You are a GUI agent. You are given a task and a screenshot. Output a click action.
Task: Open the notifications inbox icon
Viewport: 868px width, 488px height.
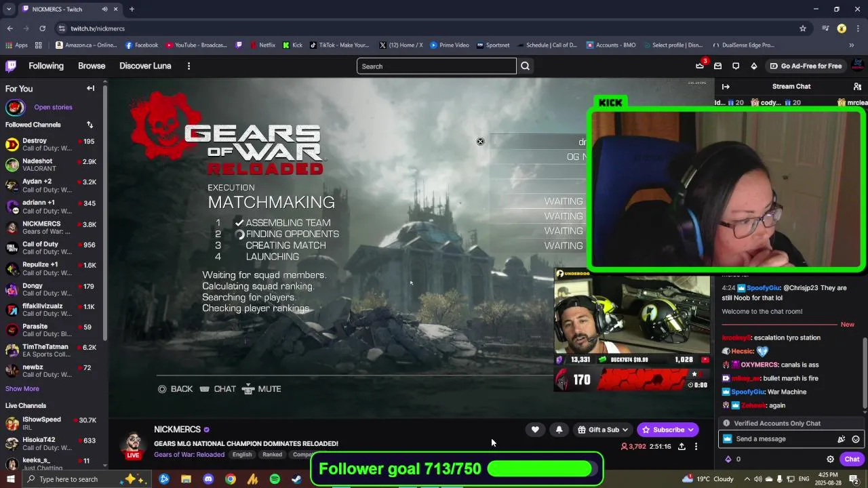click(717, 66)
